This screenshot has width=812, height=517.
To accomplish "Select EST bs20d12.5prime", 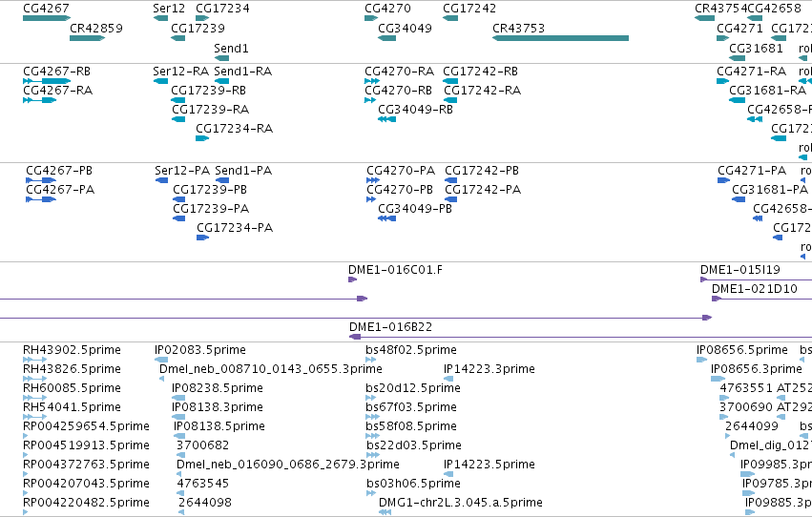I will pyautogui.click(x=370, y=398).
